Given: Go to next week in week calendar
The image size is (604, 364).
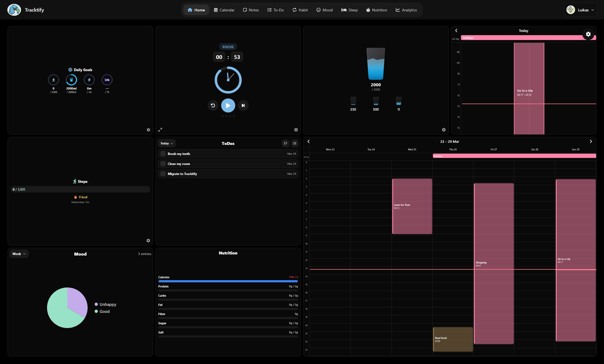Looking at the screenshot, I should 591,141.
